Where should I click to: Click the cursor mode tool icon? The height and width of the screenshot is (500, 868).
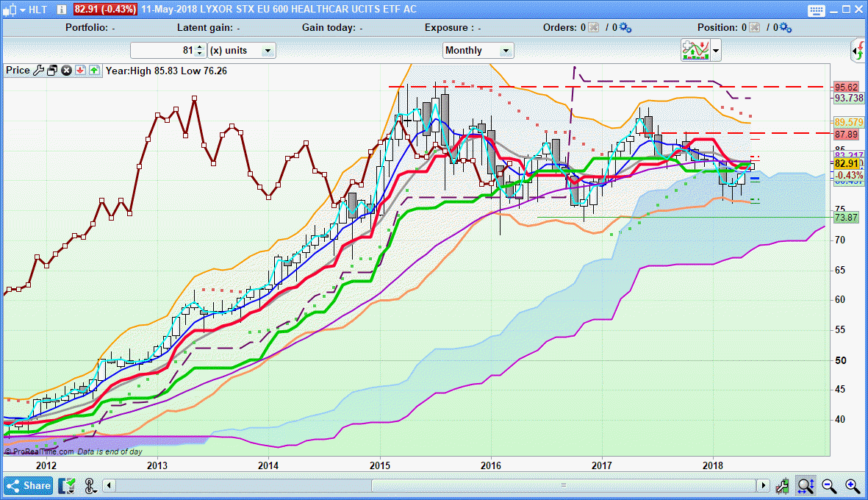90,485
